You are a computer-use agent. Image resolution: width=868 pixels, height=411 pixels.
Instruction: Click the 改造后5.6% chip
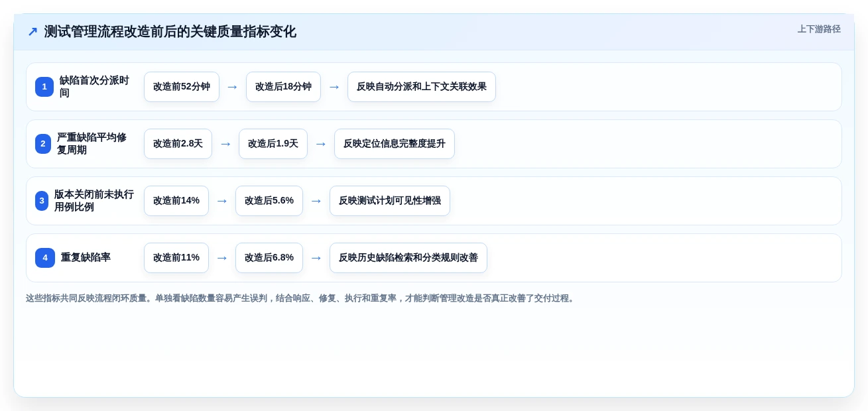tap(269, 201)
